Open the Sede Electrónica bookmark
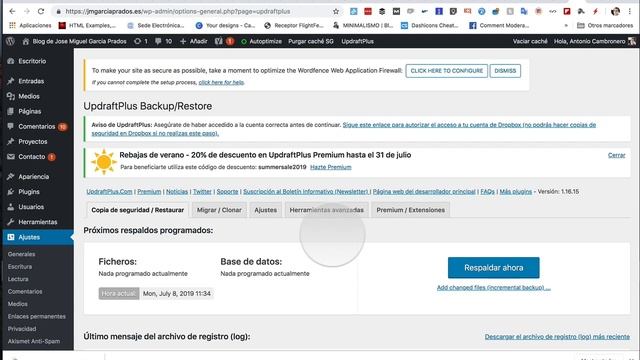 tap(156, 25)
